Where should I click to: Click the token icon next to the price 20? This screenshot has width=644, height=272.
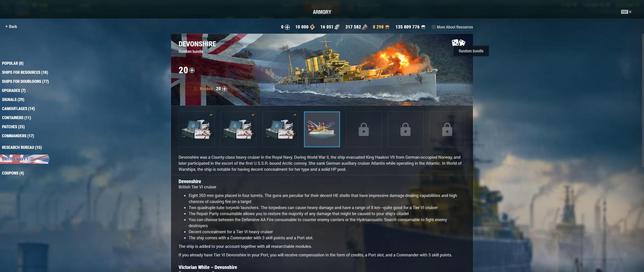192,70
